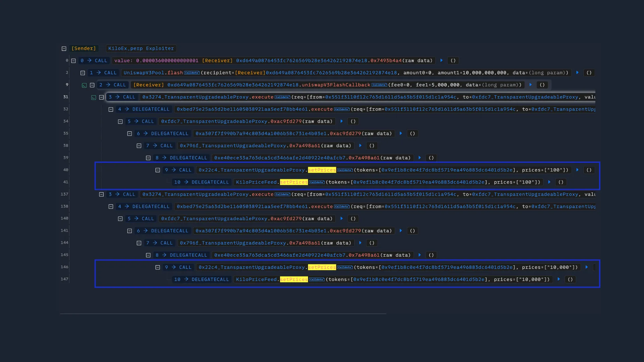Click calldata badge on line 137 execute call

tap(282, 194)
